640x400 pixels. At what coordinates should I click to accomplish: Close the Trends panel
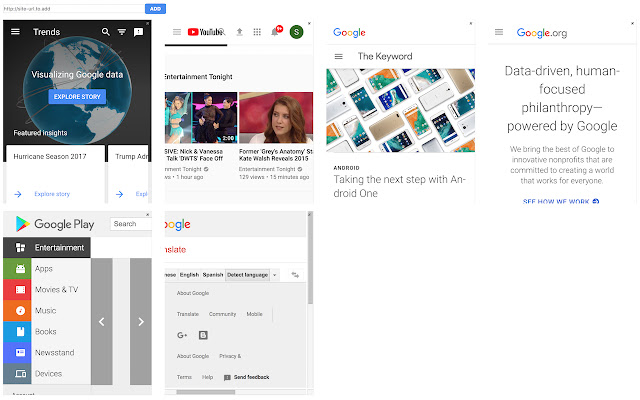tap(148, 23)
